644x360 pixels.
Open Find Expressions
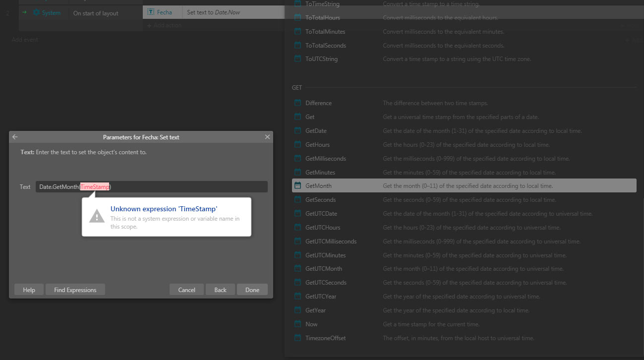(75, 290)
